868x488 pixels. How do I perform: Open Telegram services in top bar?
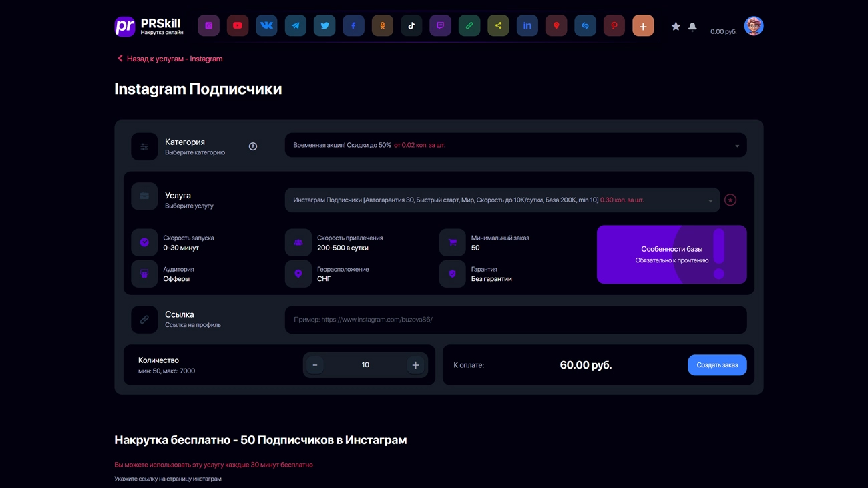295,26
